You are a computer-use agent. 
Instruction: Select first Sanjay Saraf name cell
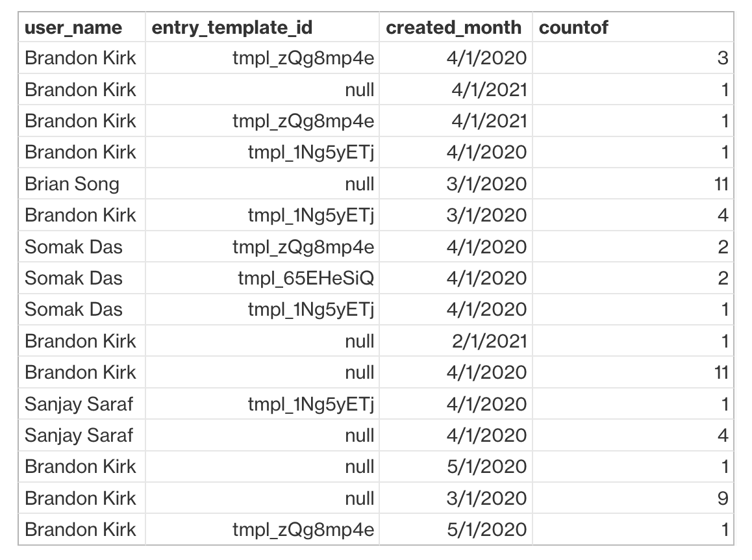[x=82, y=403]
